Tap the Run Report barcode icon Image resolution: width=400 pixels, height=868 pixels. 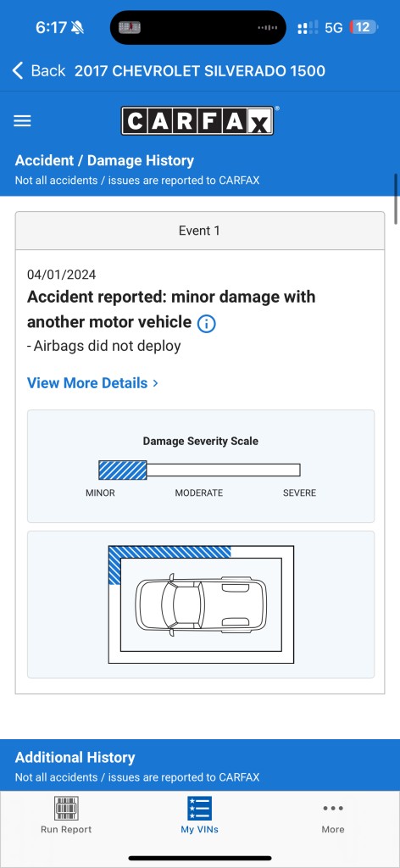tap(66, 808)
